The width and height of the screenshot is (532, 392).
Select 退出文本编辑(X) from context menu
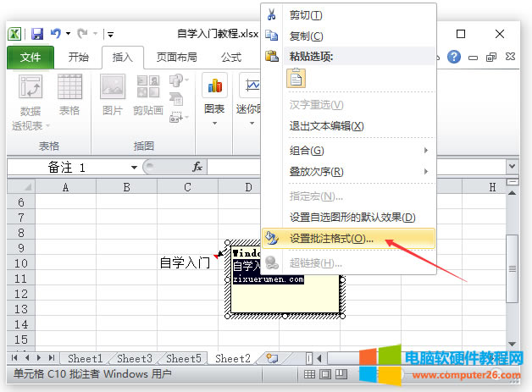coord(348,126)
